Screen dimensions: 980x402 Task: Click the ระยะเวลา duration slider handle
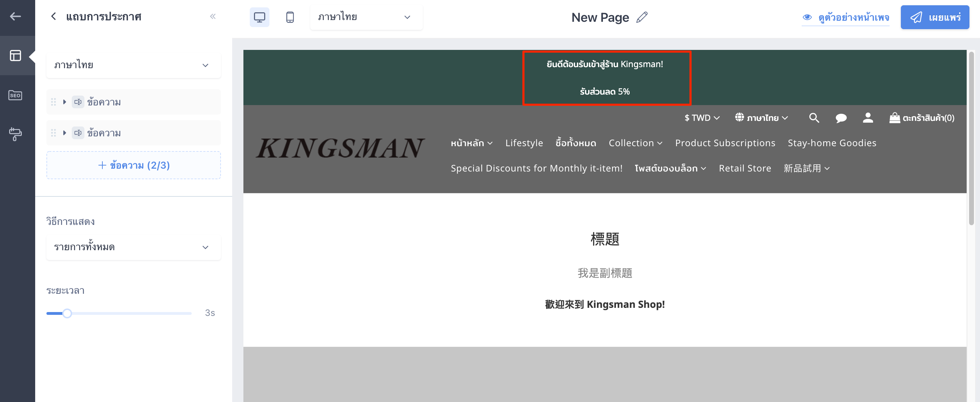click(x=67, y=313)
